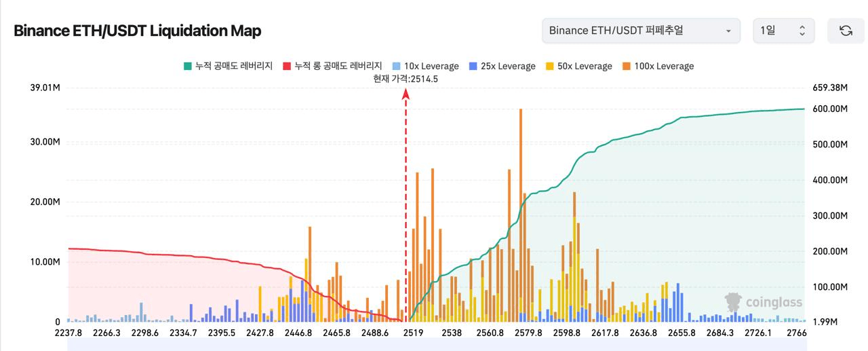Click the 2636.8 x-axis price label

click(644, 333)
